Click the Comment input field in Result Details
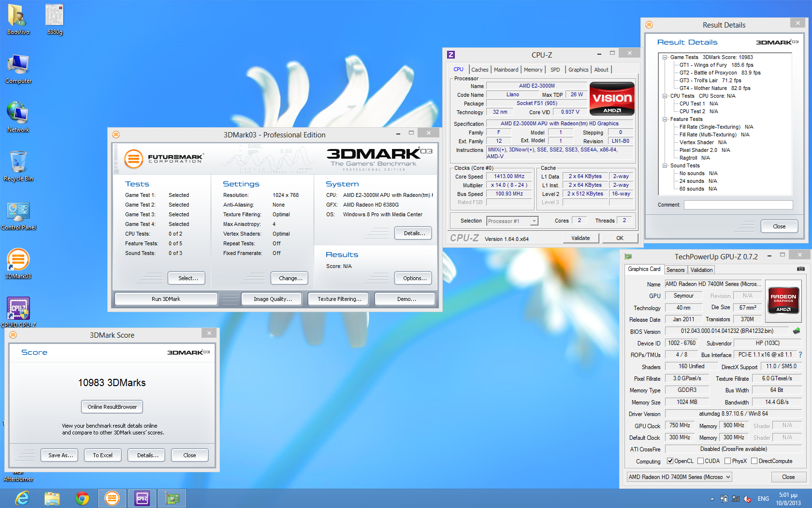The width and height of the screenshot is (812, 508). 738,205
